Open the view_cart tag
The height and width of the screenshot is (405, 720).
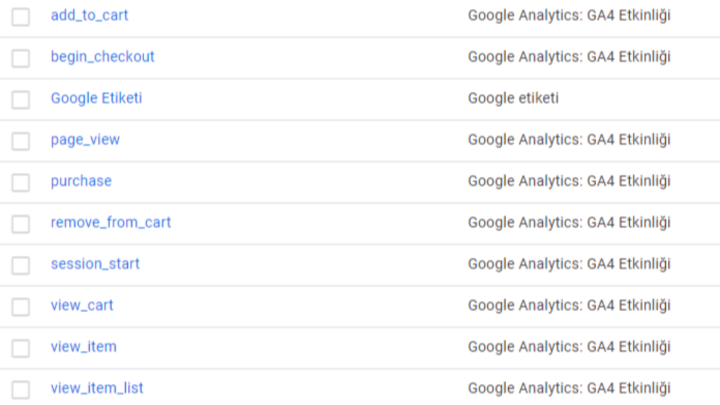point(82,305)
